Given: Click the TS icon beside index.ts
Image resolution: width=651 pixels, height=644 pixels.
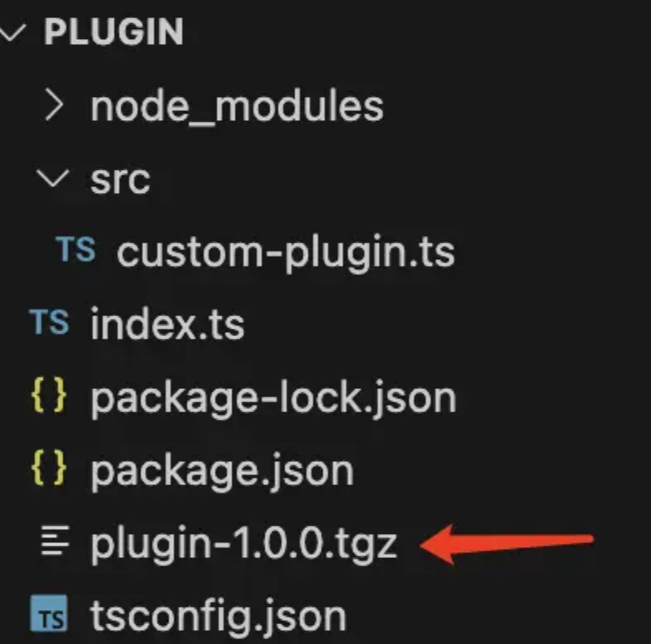Looking at the screenshot, I should click(x=49, y=322).
